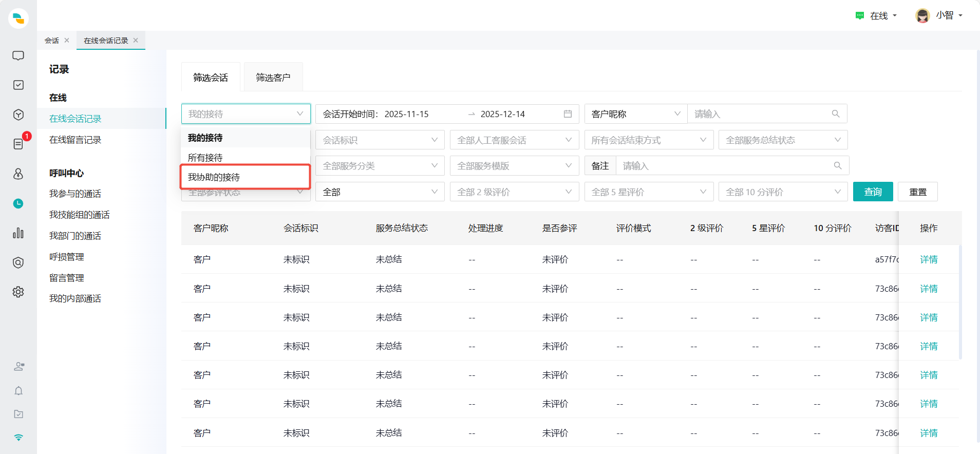Image resolution: width=980 pixels, height=454 pixels.
Task: Open the 全部人工客服会话 dropdown
Action: coord(514,140)
